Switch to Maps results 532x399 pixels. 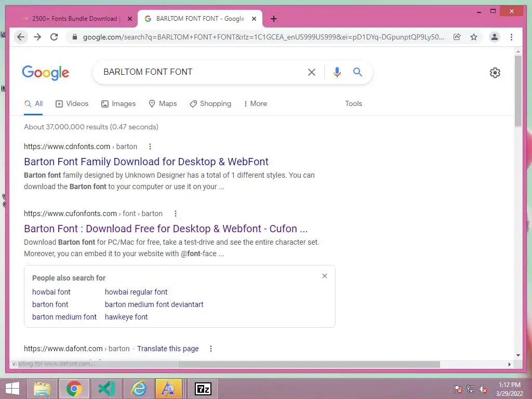163,103
